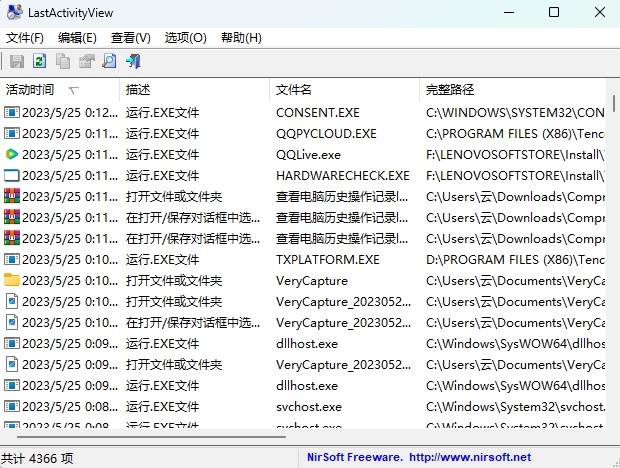Image resolution: width=620 pixels, height=468 pixels.
Task: Click the 打开文件或文件夹 description in the VeryCapture folder row
Action: click(174, 281)
